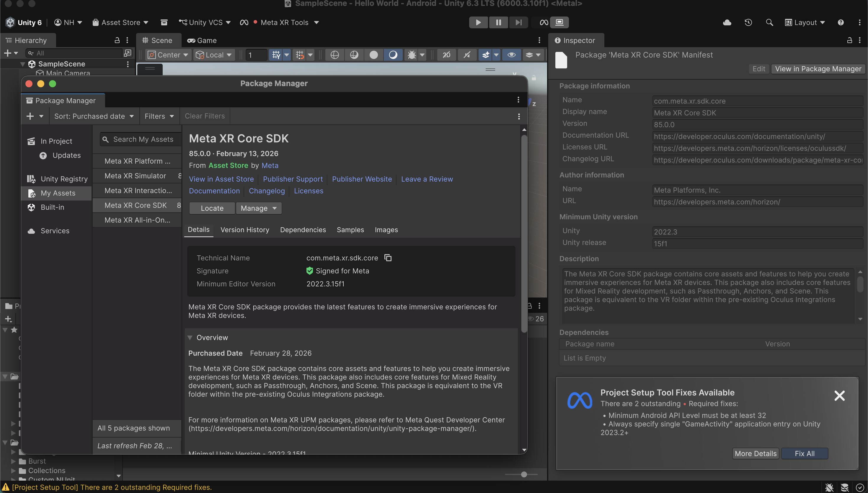868x493 pixels.
Task: Open the Undo History icon
Action: (x=748, y=22)
